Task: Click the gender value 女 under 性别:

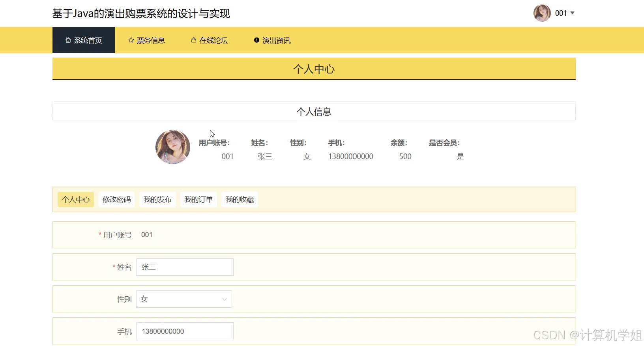Action: pyautogui.click(x=307, y=156)
